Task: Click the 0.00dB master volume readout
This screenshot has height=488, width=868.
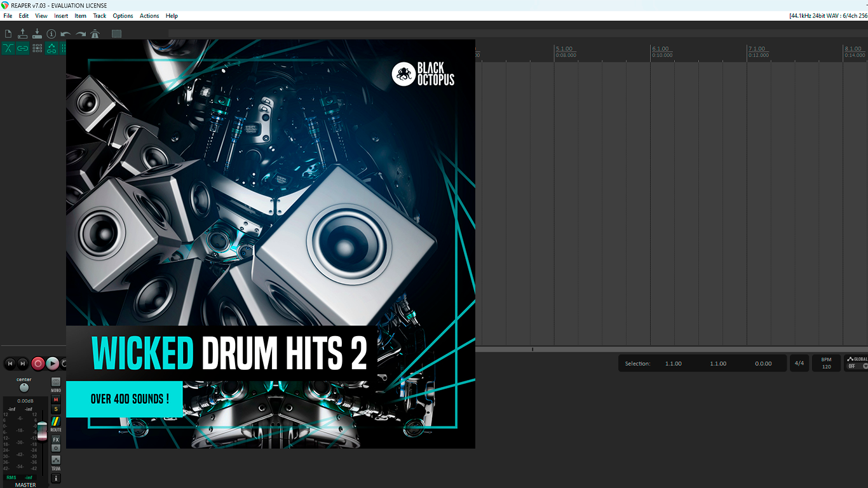Action: point(25,401)
